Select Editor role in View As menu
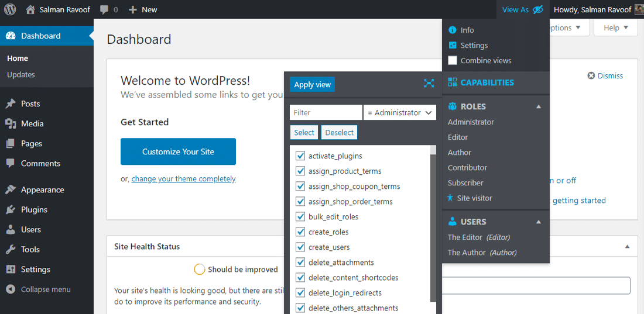 tap(458, 137)
